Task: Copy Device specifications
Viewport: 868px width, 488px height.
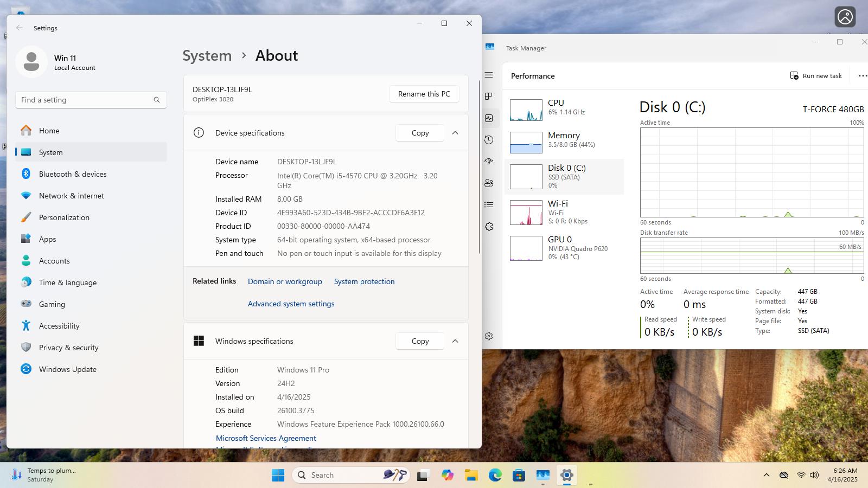Action: [420, 133]
